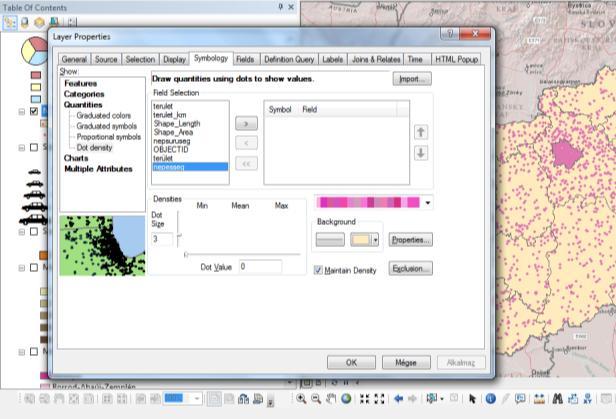
Task: Click the Hyperlink lightning bolt tool
Action: (505, 399)
